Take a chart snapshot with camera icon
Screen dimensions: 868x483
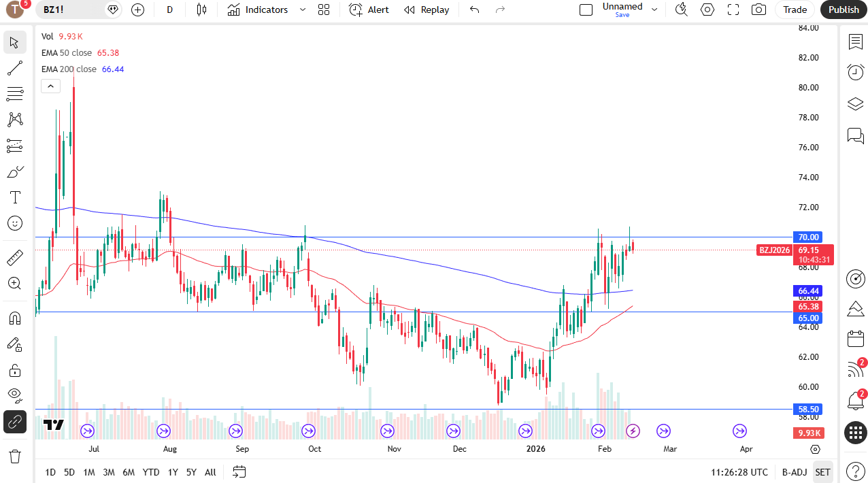click(x=758, y=10)
